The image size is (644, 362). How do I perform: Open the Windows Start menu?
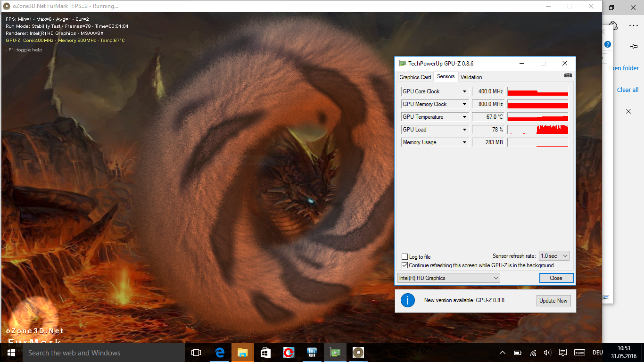pyautogui.click(x=11, y=353)
